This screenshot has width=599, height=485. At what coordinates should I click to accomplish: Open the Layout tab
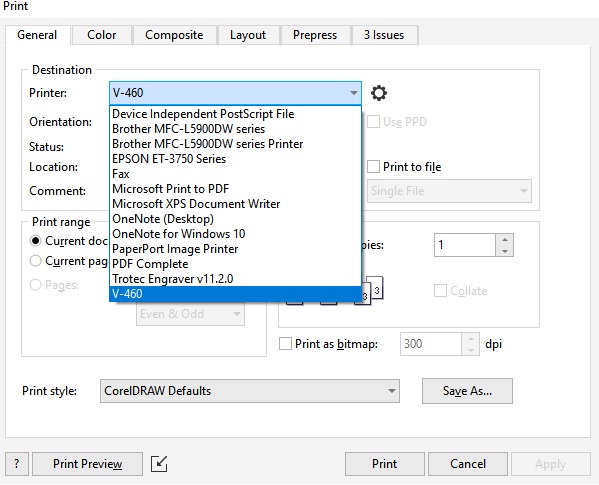248,35
